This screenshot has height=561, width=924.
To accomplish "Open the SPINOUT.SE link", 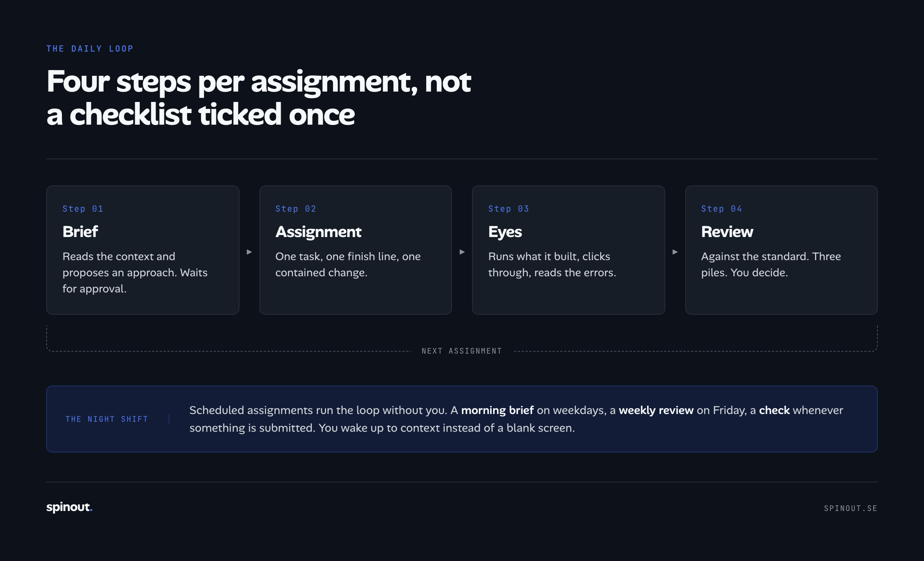I will click(850, 508).
